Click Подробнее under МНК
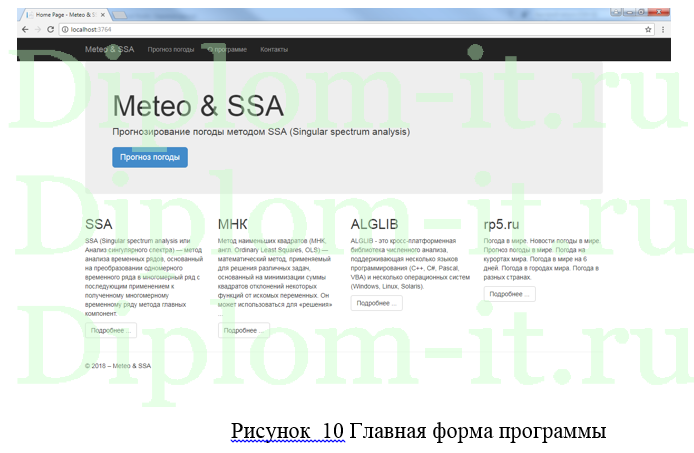The image size is (694, 453). pos(243,330)
